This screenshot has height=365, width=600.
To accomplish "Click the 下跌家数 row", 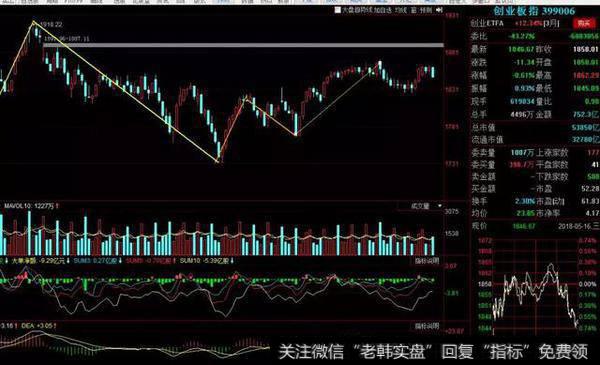I will click(567, 177).
